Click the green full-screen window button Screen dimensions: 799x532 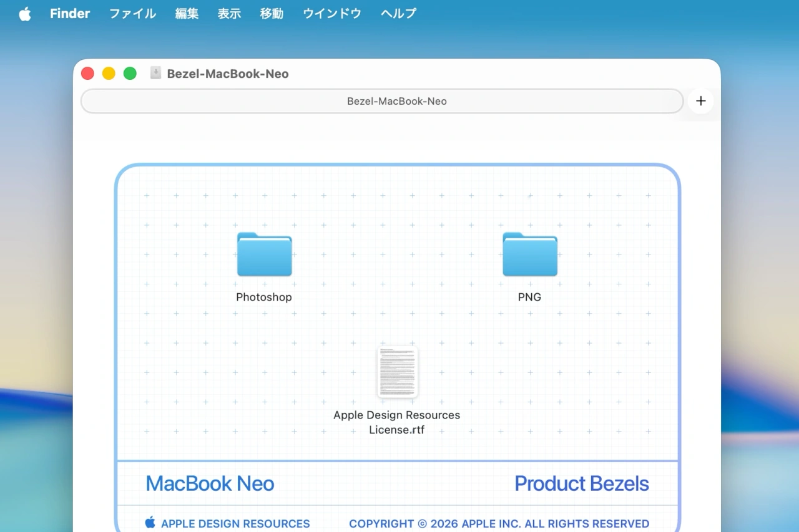point(130,73)
